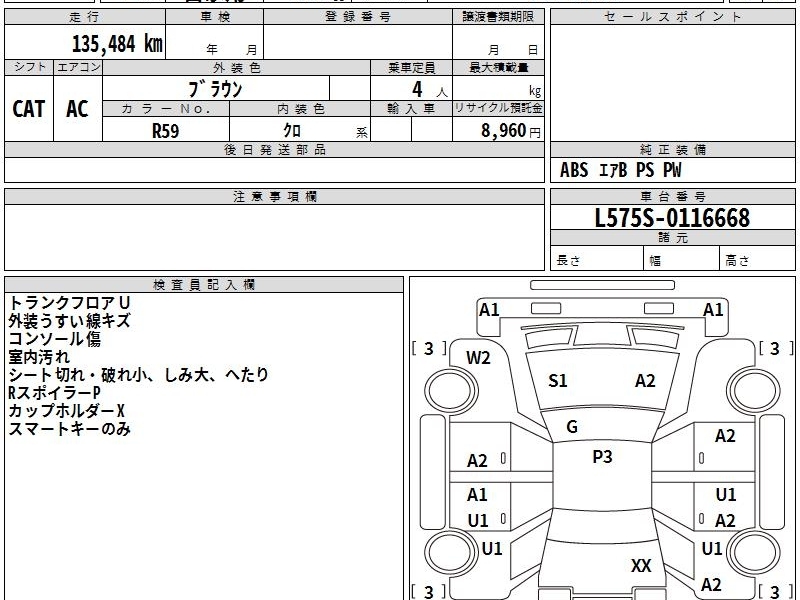800x600 pixels.
Task: Click the 後日発送部品 header
Action: (274, 150)
